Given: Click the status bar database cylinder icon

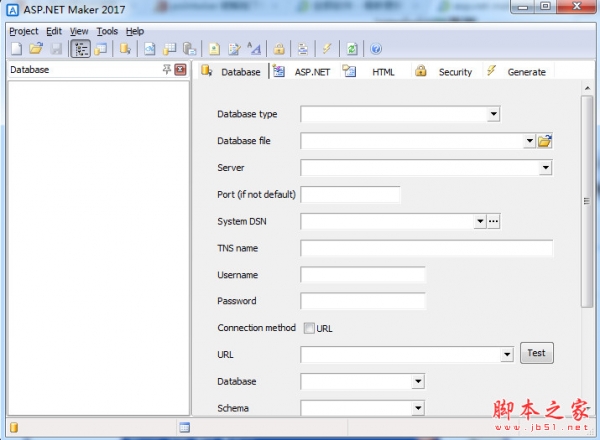Looking at the screenshot, I should (x=14, y=427).
